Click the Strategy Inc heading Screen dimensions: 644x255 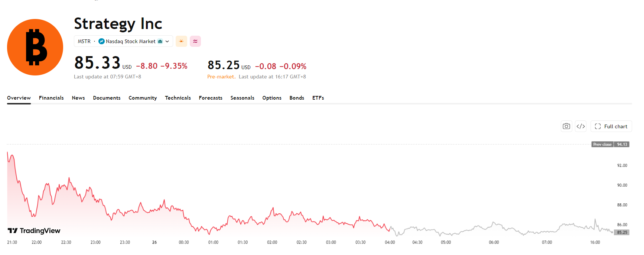point(118,24)
